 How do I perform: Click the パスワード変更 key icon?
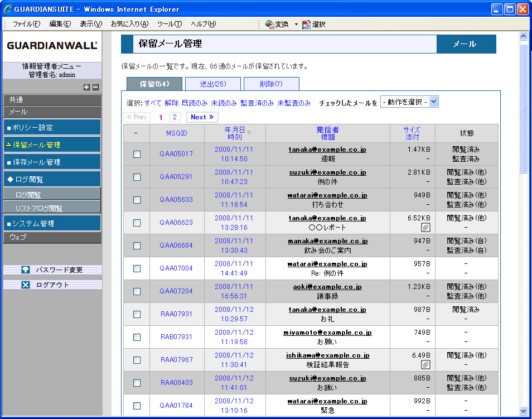tap(26, 270)
